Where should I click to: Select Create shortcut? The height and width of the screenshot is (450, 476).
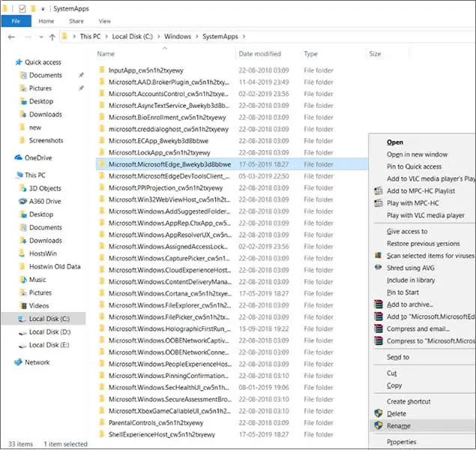coord(409,401)
